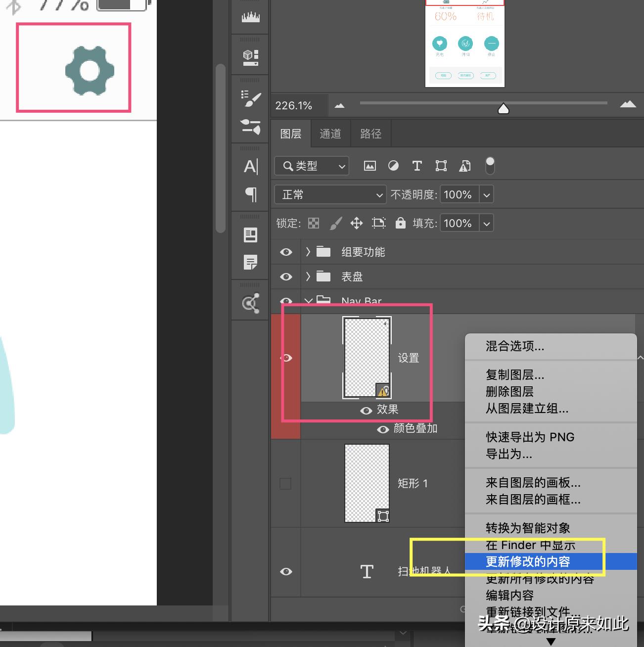Toggle visibility of the 效果 row
The height and width of the screenshot is (647, 644).
click(366, 410)
